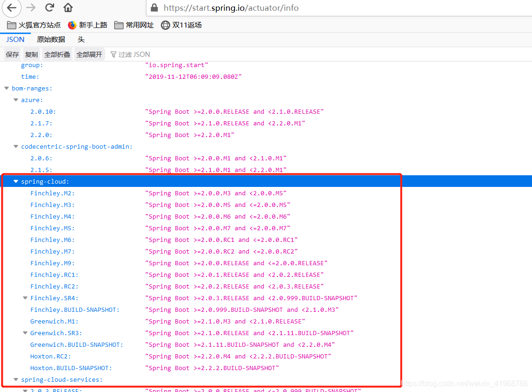Toggle the Finchley.SR4 row arrow
The height and width of the screenshot is (392, 532).
pos(25,298)
